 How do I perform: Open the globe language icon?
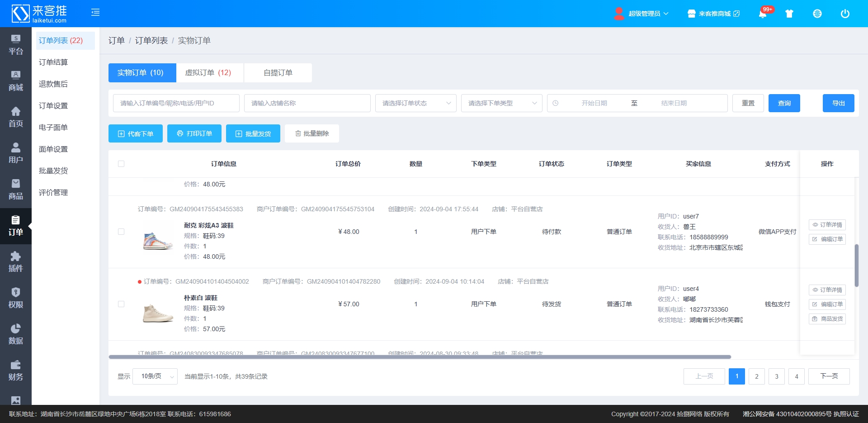click(x=817, y=14)
